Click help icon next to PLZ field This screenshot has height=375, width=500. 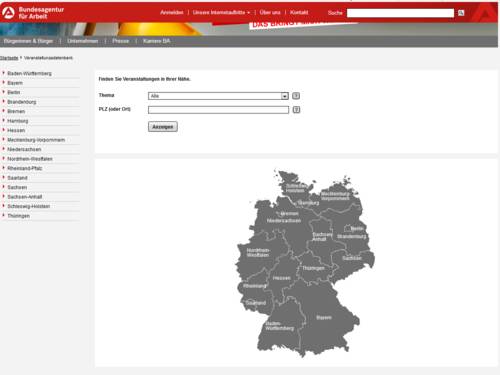[x=296, y=110]
